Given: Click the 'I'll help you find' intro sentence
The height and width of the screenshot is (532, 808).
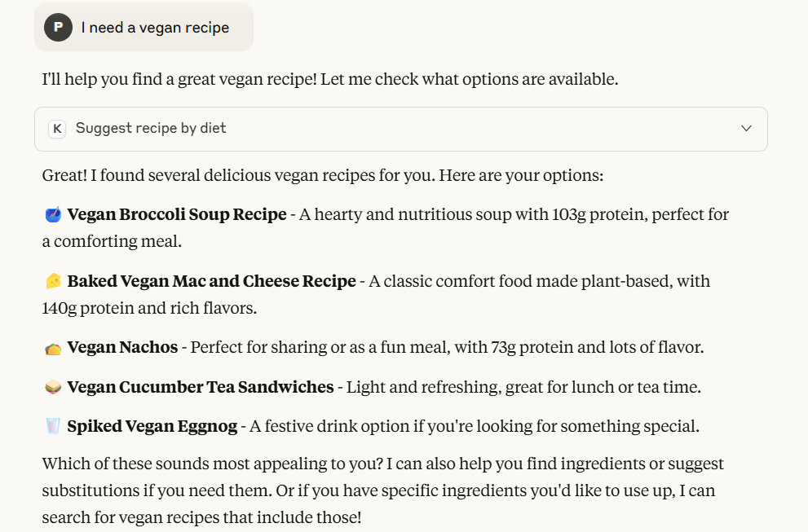Looking at the screenshot, I should tap(330, 80).
